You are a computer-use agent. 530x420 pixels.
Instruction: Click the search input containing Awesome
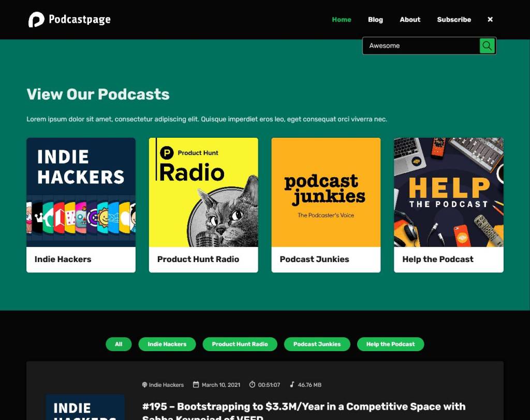click(x=419, y=46)
